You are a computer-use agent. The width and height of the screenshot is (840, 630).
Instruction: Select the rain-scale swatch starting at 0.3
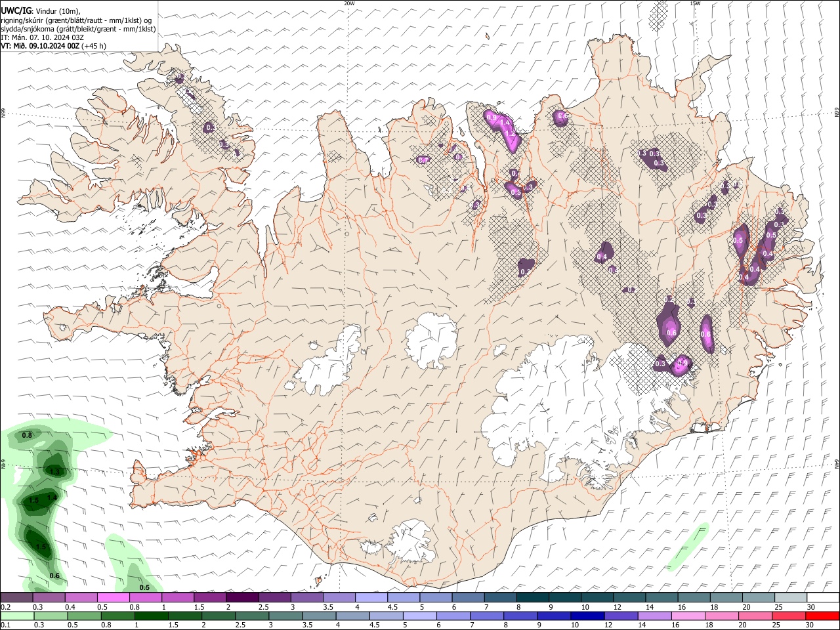(51, 616)
